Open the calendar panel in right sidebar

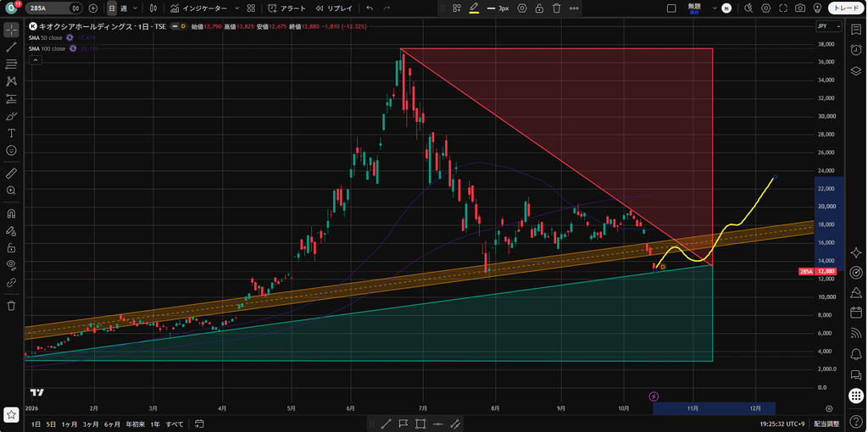(x=856, y=313)
